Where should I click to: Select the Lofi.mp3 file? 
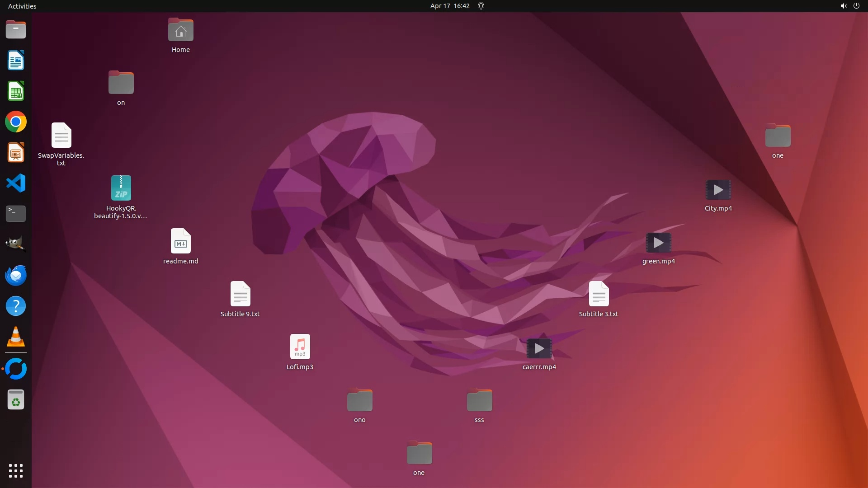pos(300,347)
